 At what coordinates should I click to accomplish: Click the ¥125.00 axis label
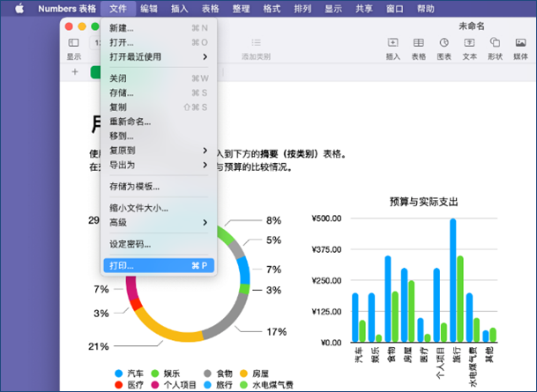(x=326, y=312)
